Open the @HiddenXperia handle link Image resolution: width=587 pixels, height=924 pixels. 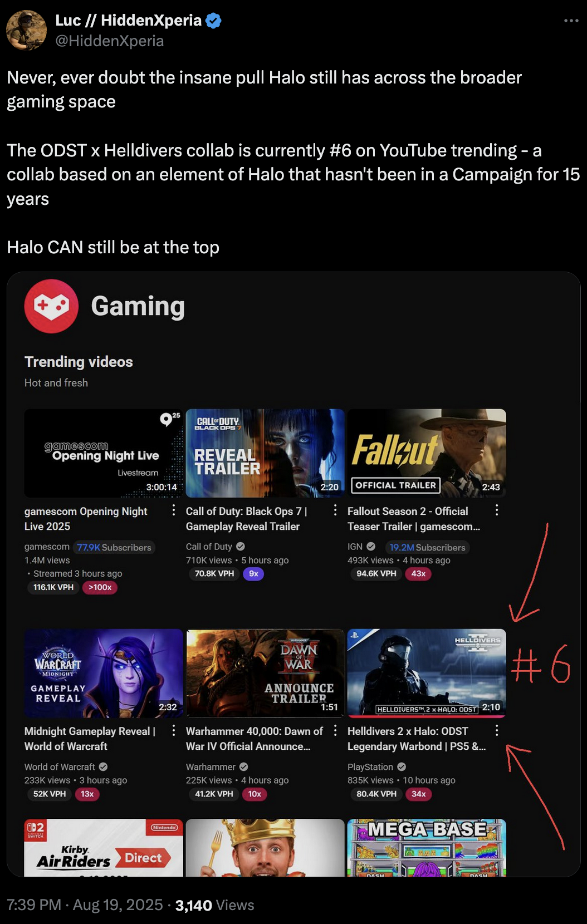tap(110, 41)
